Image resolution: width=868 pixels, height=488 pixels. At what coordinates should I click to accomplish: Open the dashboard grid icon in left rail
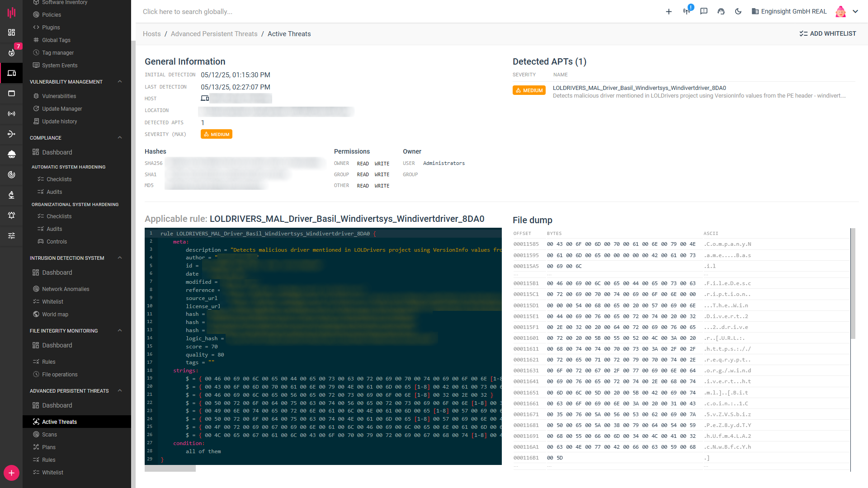[11, 33]
